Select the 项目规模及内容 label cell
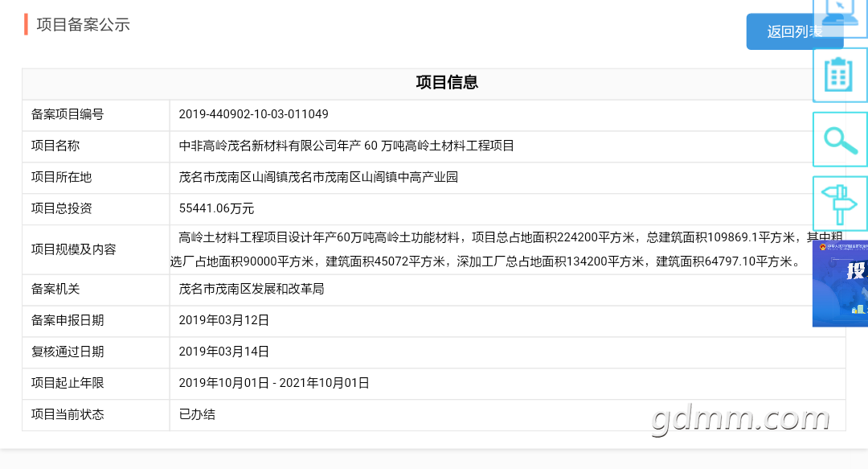Viewport: 868px width, 469px height. [96, 249]
